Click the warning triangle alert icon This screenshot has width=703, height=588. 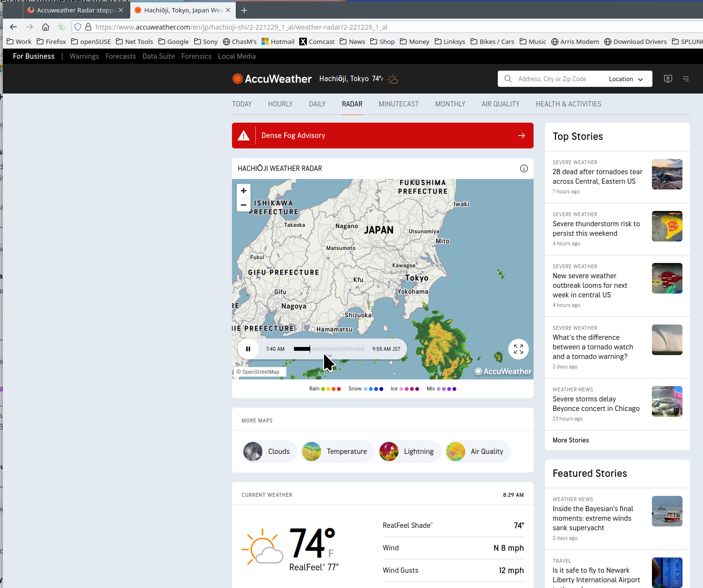pos(244,136)
